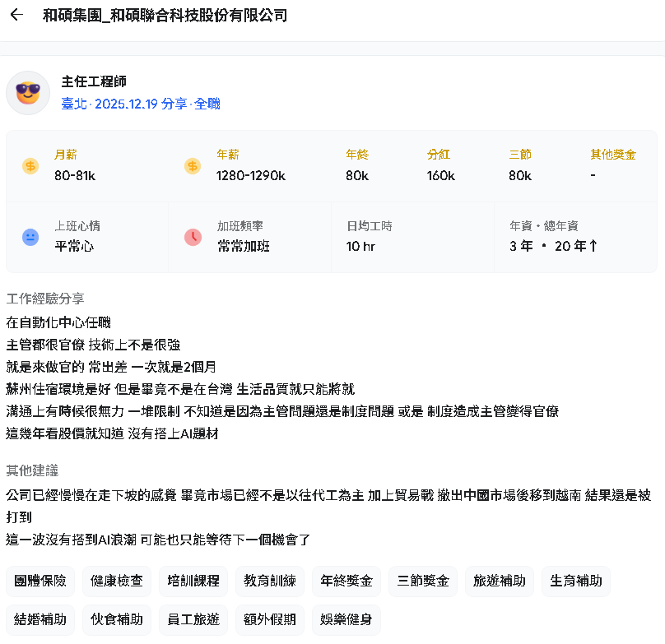Select the 結婚補助 benefit tag
Viewport: 665px width, 644px height.
(40, 619)
